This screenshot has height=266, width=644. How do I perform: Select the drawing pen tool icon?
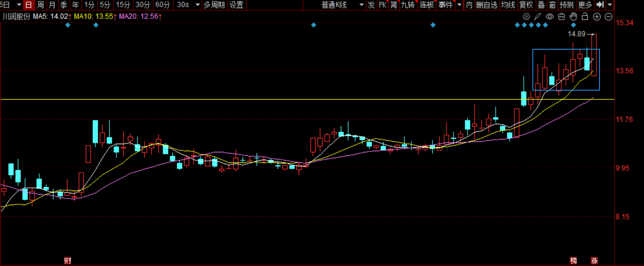click(538, 16)
